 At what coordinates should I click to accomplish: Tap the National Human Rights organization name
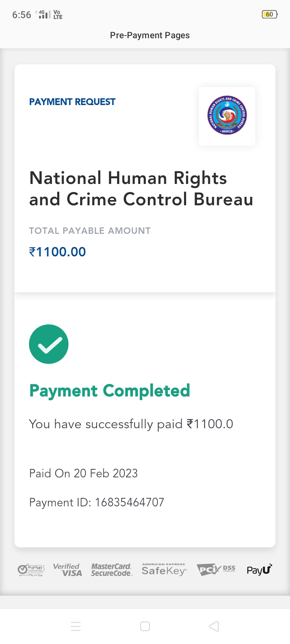click(x=141, y=189)
